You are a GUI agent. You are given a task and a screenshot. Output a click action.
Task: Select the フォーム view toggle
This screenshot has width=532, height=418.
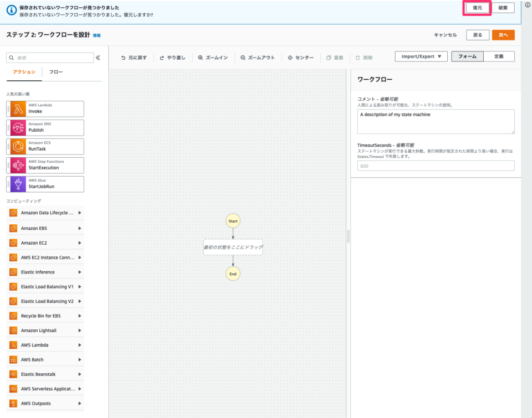tap(467, 56)
